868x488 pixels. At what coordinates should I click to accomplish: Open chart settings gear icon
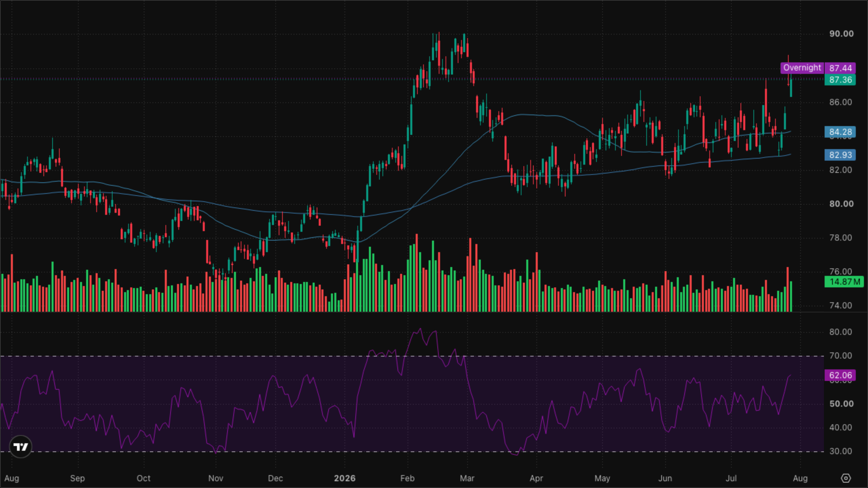[846, 478]
